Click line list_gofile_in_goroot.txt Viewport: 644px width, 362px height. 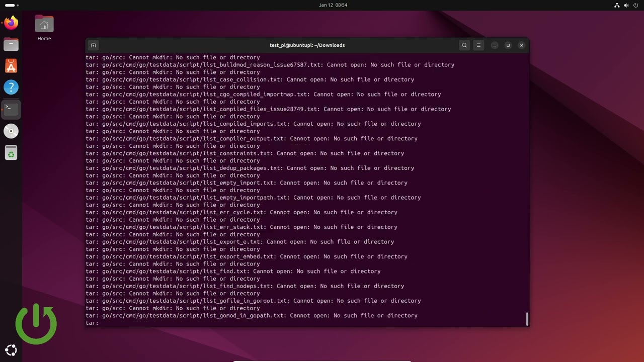[253, 301]
